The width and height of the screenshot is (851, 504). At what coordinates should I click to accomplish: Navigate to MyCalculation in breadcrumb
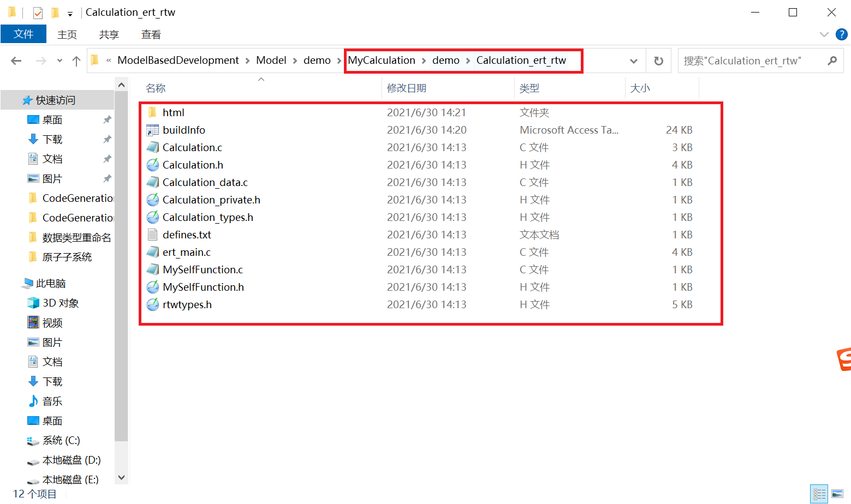point(382,61)
